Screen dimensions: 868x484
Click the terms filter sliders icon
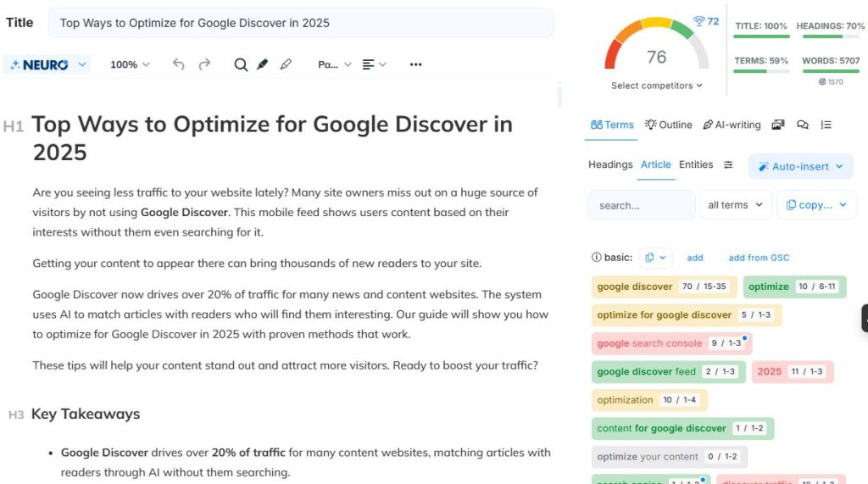(x=728, y=164)
